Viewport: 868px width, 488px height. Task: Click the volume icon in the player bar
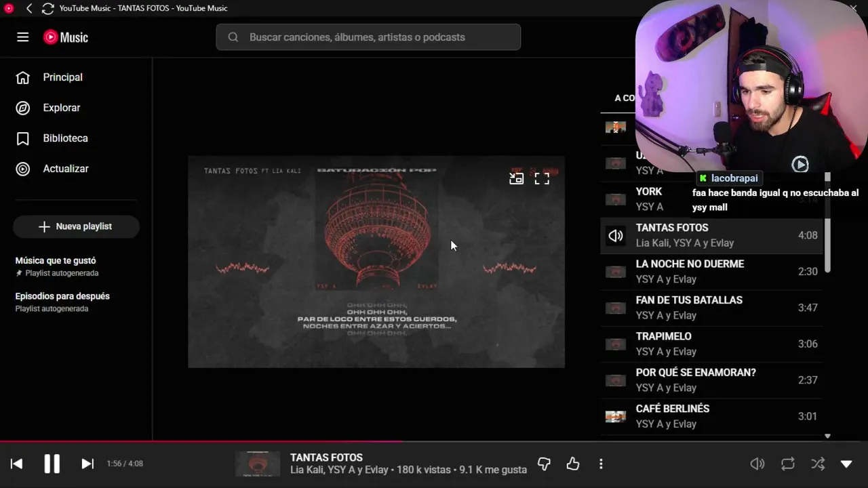[757, 464]
